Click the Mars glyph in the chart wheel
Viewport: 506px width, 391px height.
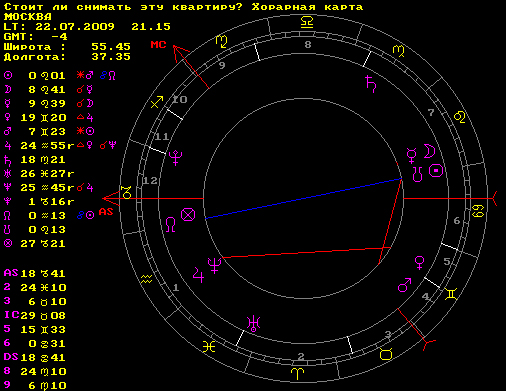click(404, 285)
